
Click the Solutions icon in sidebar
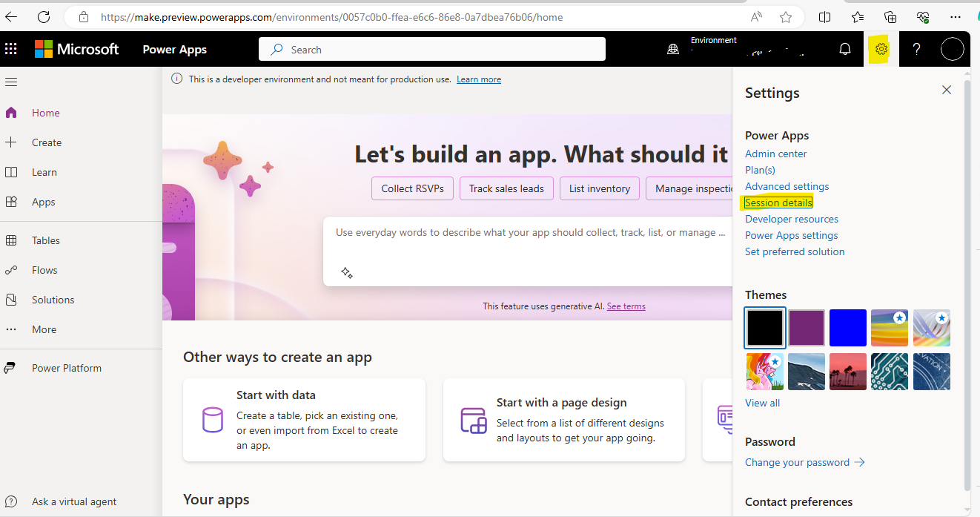11,300
